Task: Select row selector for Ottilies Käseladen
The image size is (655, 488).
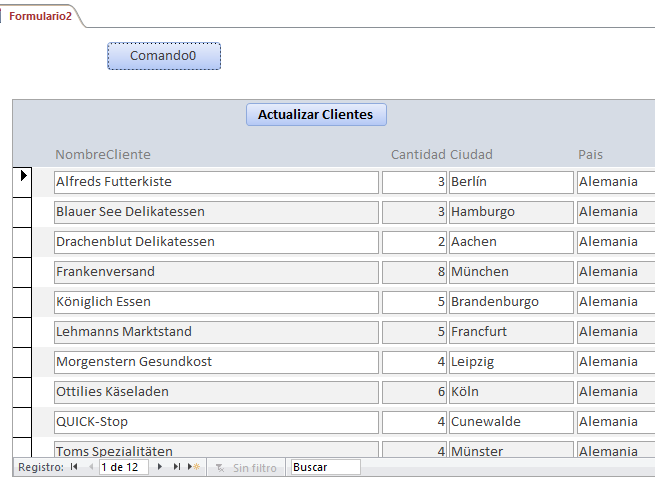Action: 22,392
